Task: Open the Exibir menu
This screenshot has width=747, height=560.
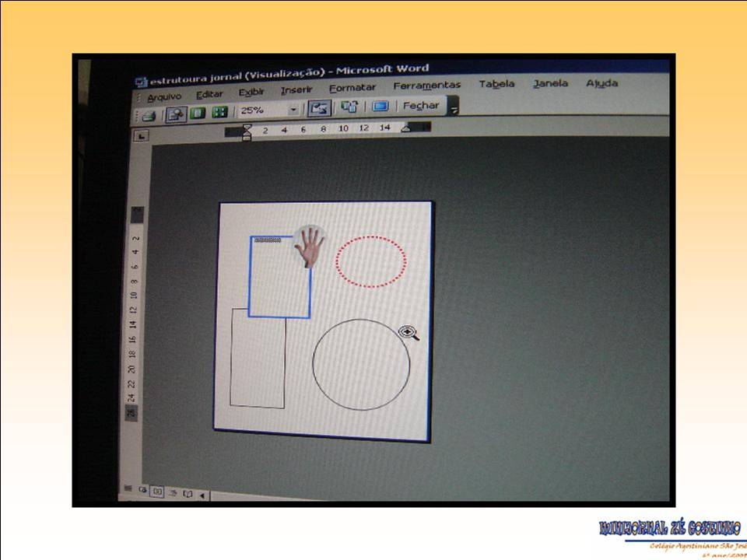Action: point(251,93)
